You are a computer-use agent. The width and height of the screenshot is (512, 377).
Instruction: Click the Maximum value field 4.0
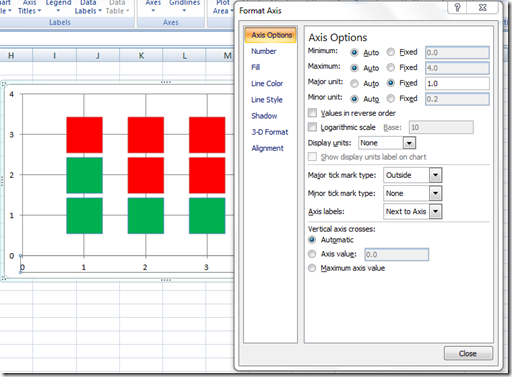457,68
